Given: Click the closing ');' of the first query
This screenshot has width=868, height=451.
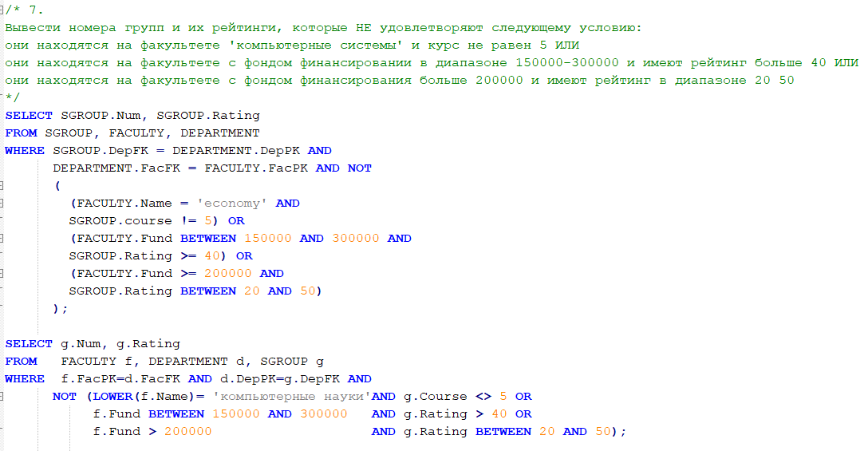Looking at the screenshot, I should coord(61,309).
